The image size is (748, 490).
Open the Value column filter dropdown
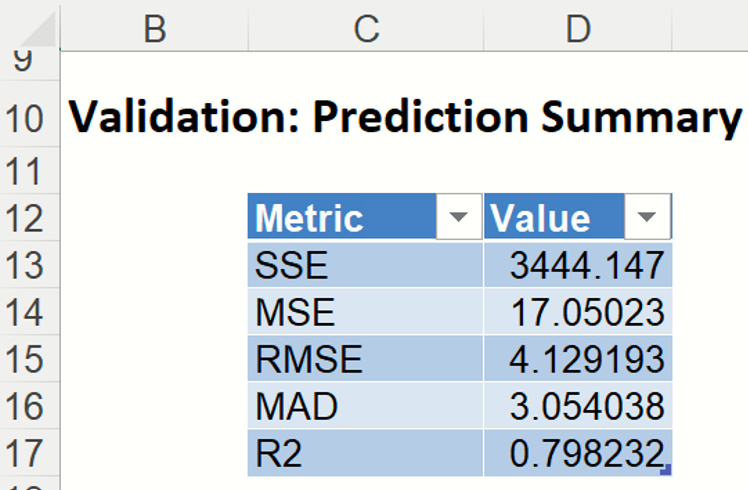pyautogui.click(x=647, y=217)
